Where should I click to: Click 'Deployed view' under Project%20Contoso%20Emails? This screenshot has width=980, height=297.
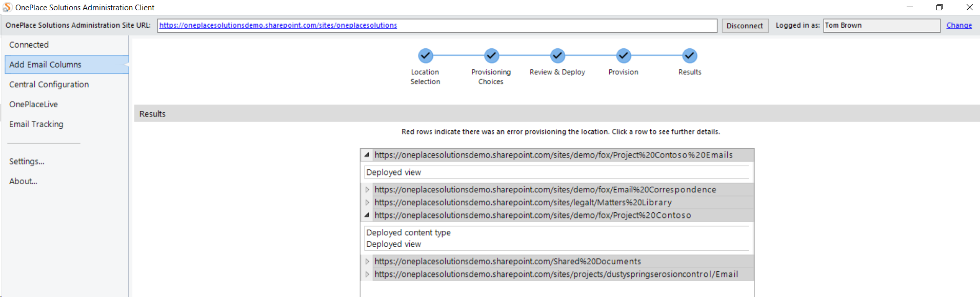[394, 172]
